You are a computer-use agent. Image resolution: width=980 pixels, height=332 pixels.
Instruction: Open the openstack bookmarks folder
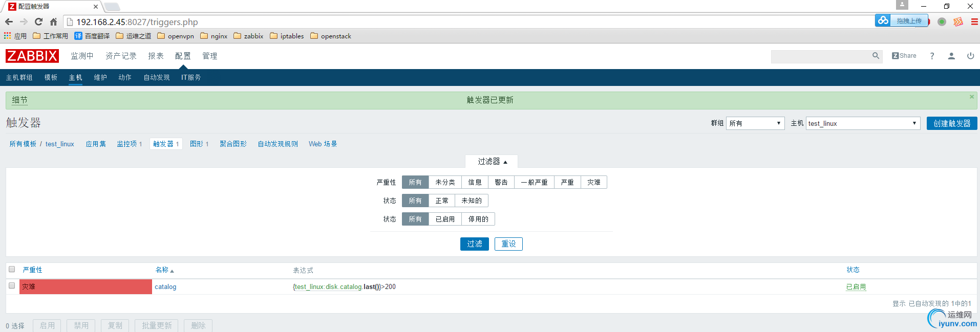[x=331, y=36]
